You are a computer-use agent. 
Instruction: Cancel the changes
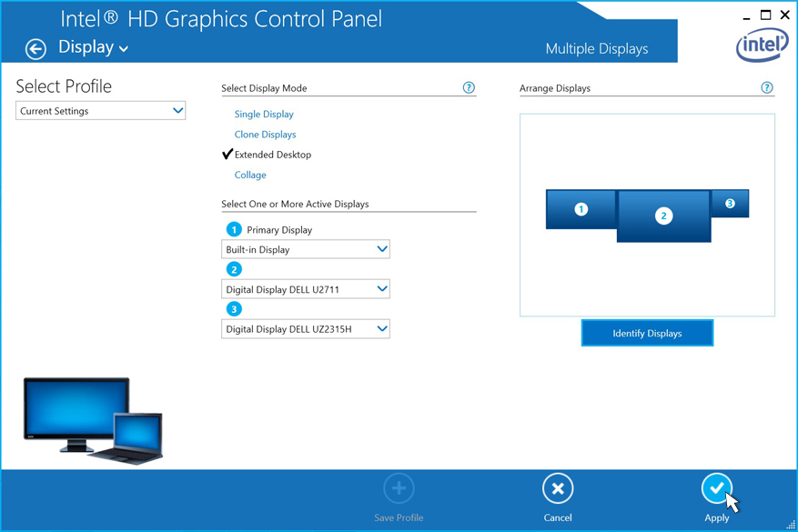coord(558,488)
